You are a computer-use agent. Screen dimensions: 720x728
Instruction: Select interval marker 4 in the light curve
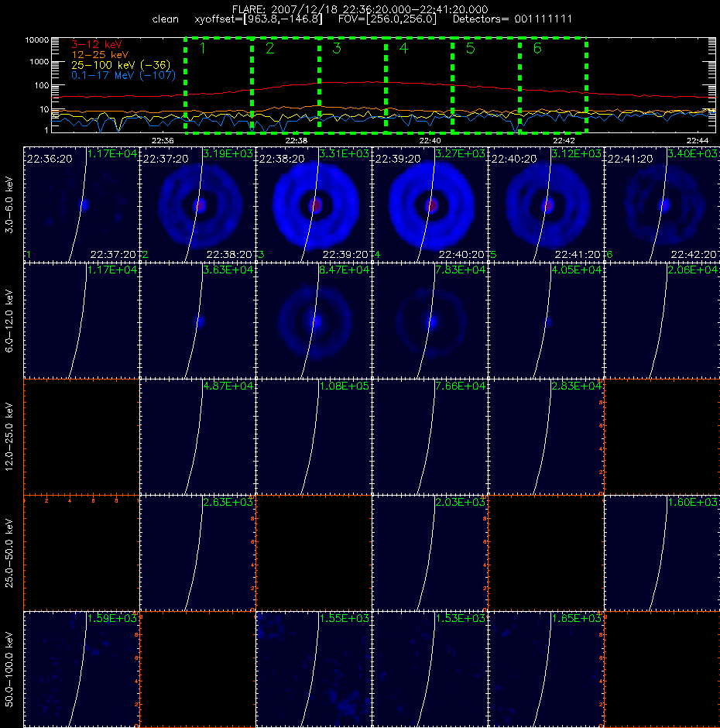tap(403, 48)
